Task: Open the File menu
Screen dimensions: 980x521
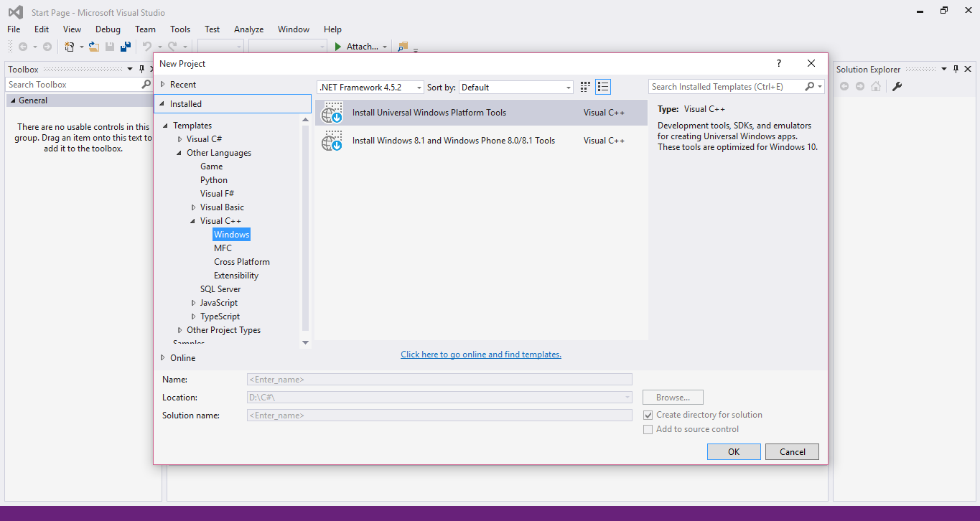Action: click(x=14, y=29)
